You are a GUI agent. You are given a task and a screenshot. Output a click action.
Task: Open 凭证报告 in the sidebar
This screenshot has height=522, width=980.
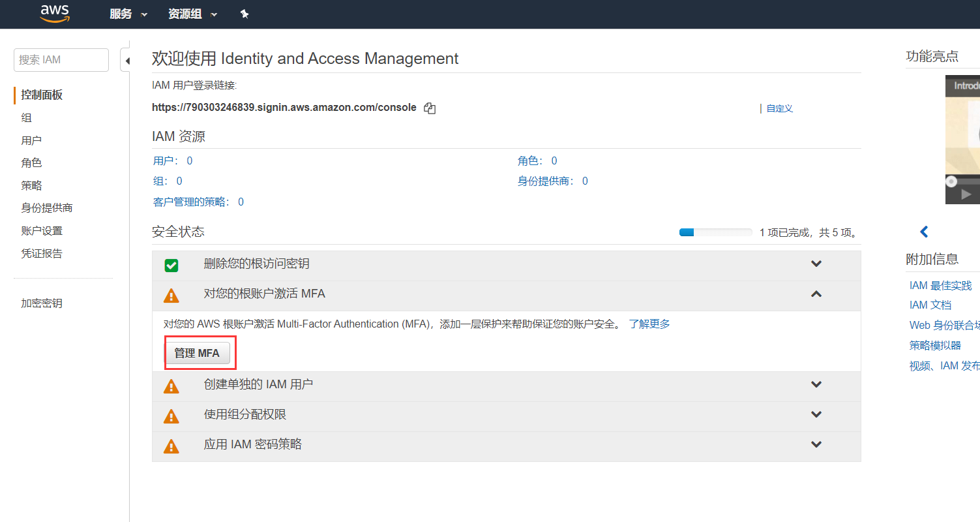click(42, 254)
